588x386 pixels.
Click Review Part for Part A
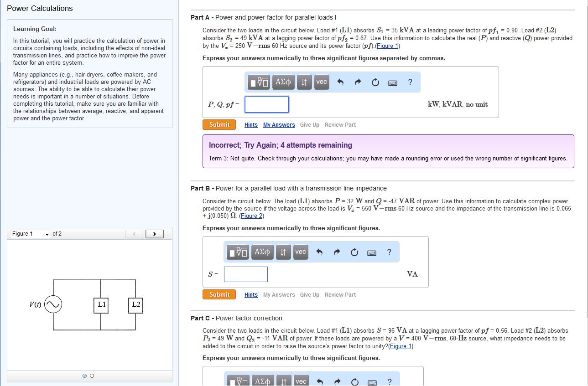[340, 125]
